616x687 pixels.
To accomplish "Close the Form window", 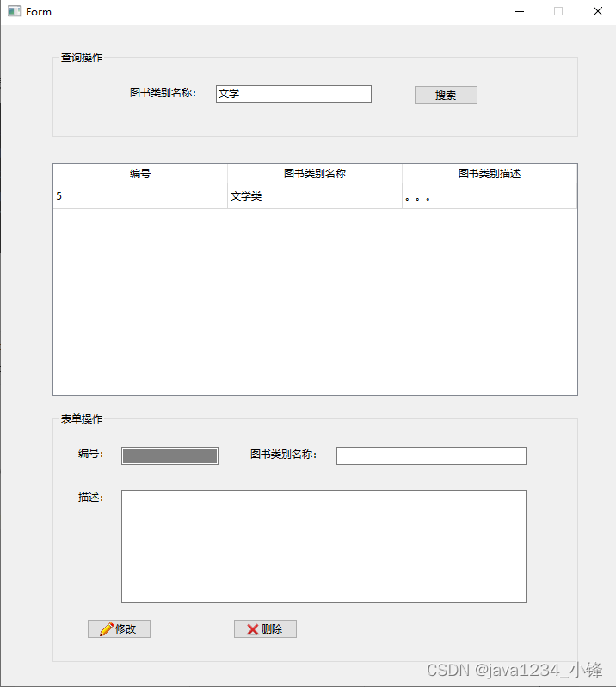I will [x=598, y=11].
